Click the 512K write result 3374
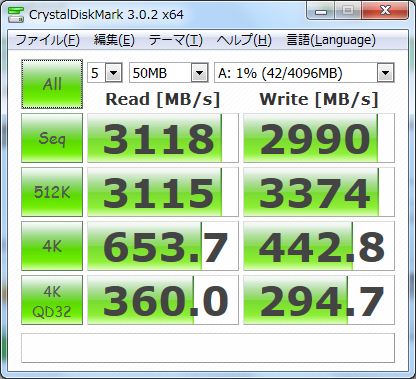 point(319,192)
